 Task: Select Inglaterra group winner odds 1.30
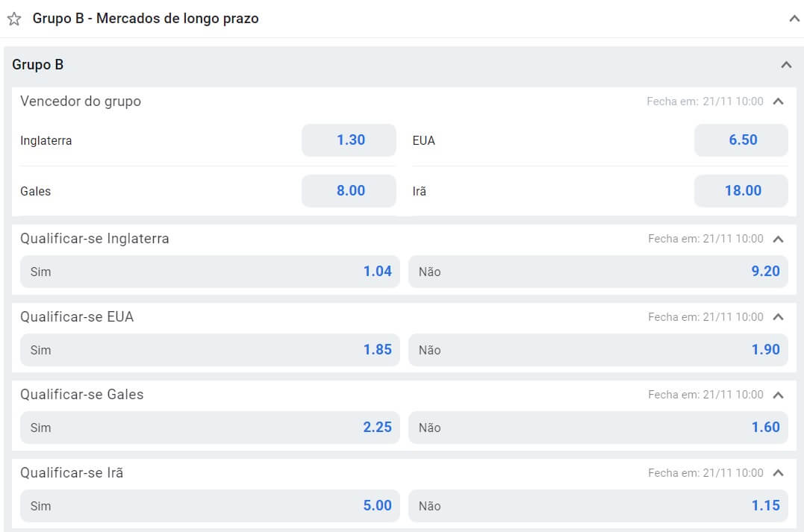349,140
